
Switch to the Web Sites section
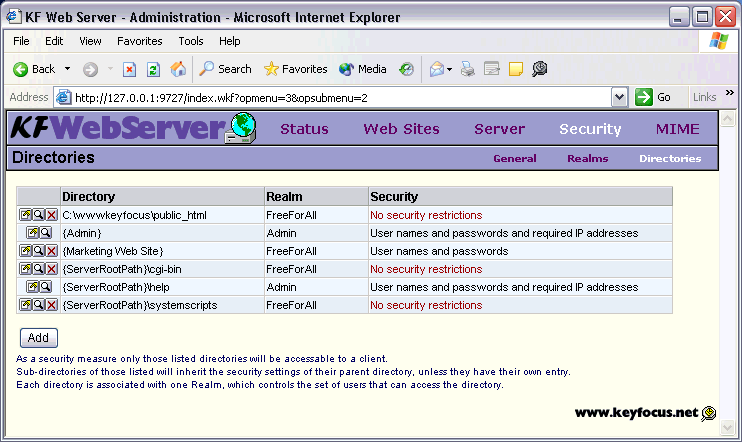(401, 129)
